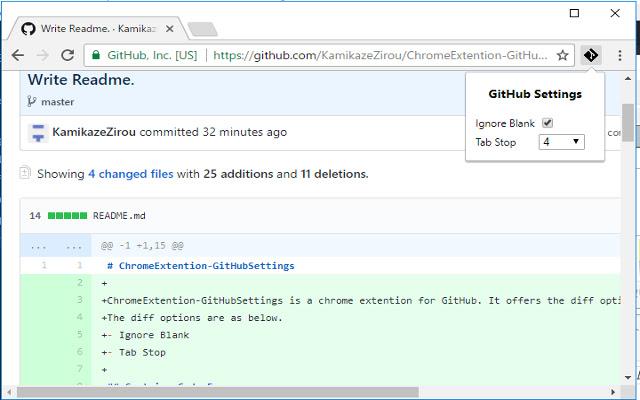Viewport: 640px width, 400px height.
Task: Click the GitHub favicon on the tab
Action: pos(28,29)
